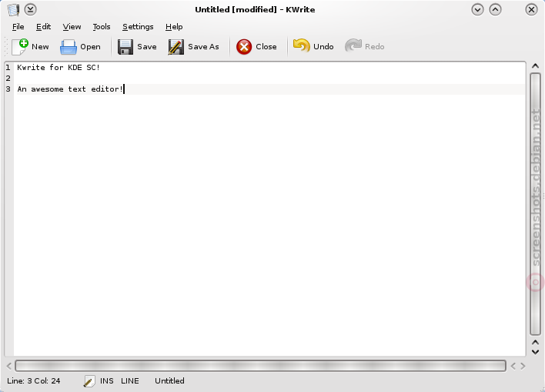Image resolution: width=545 pixels, height=392 pixels.
Task: Toggle the LINE selection mode indicator
Action: [x=130, y=381]
